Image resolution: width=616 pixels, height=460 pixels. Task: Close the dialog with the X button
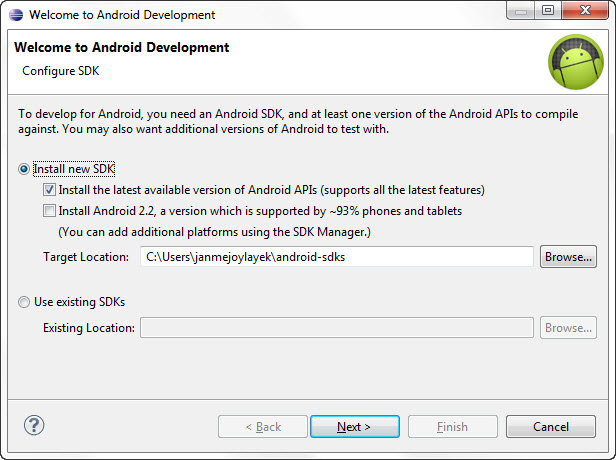coord(585,11)
